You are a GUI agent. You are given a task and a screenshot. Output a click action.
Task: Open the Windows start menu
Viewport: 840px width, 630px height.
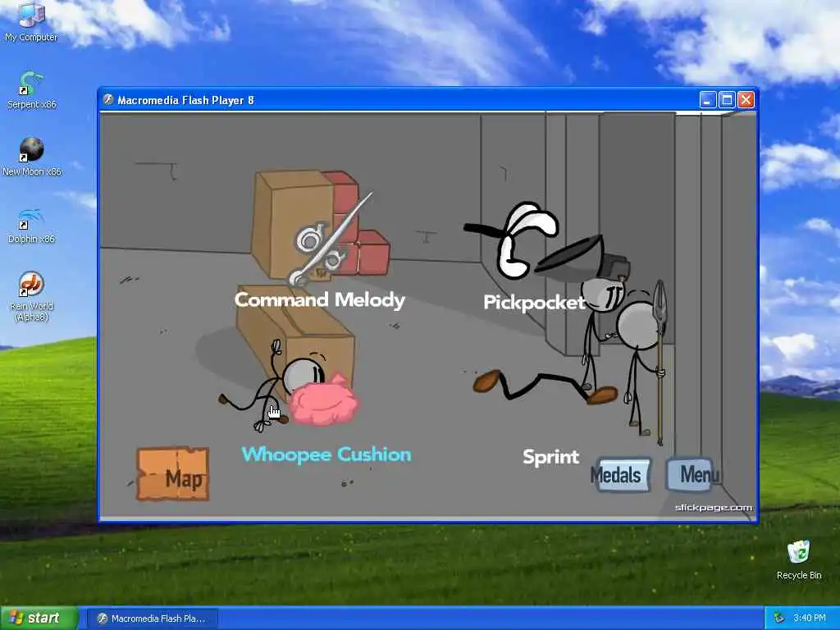pyautogui.click(x=39, y=618)
